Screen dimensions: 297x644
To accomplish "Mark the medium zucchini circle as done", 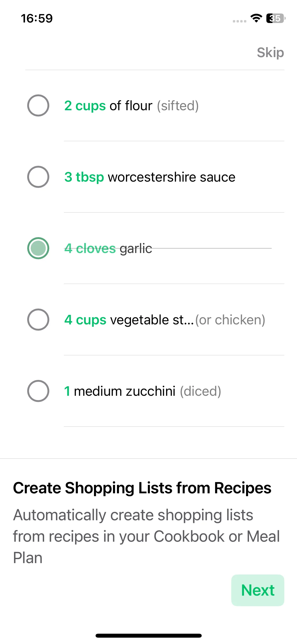I will (x=38, y=391).
